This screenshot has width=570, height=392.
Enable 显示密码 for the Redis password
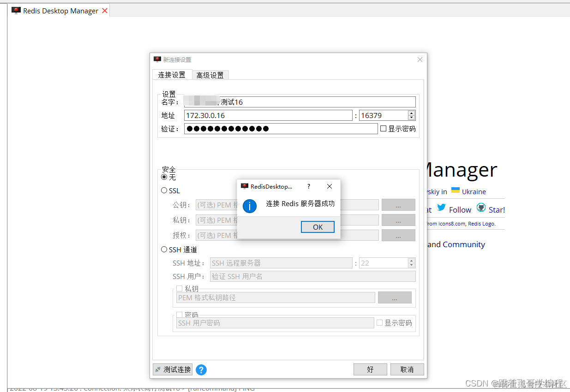383,129
